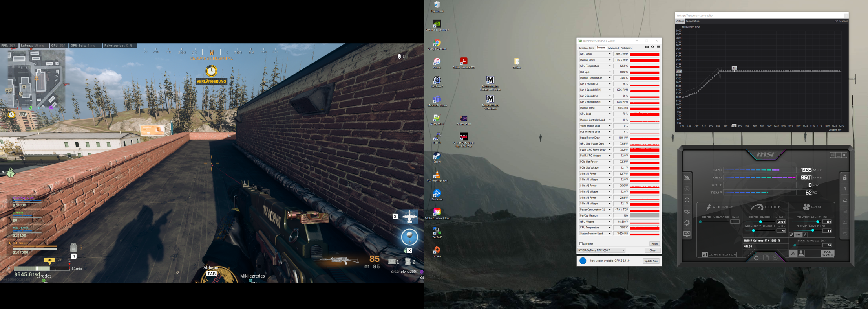Open the Notepad++ desktop shortcut

click(x=437, y=120)
